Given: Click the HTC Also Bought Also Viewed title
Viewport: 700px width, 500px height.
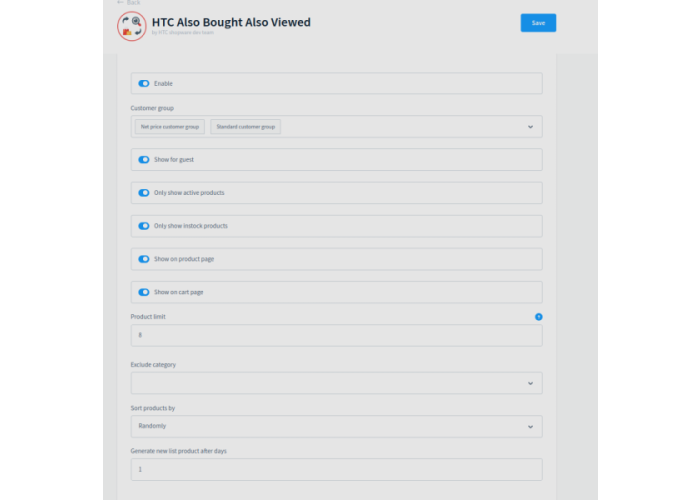Looking at the screenshot, I should tap(231, 22).
